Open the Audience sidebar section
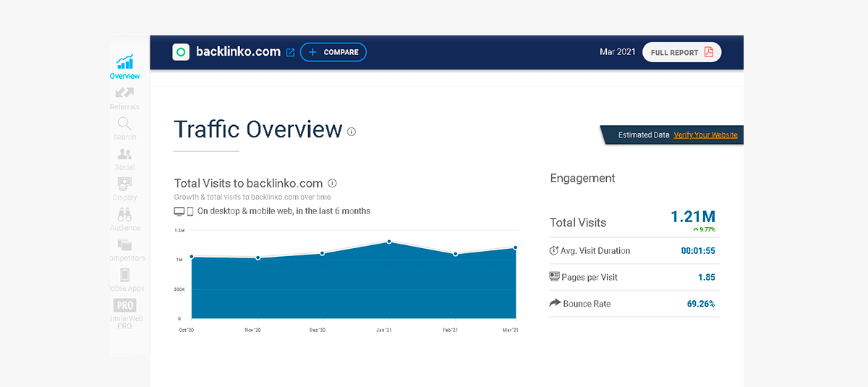868x387 pixels. click(124, 220)
